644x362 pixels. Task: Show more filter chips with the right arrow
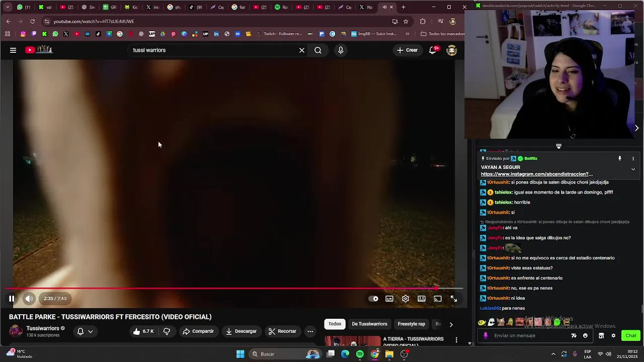(x=451, y=324)
